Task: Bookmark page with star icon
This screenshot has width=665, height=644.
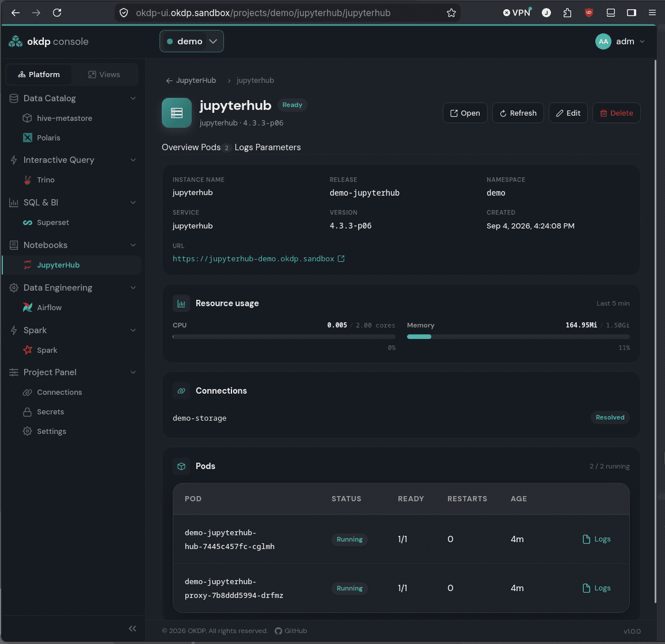Action: point(451,13)
